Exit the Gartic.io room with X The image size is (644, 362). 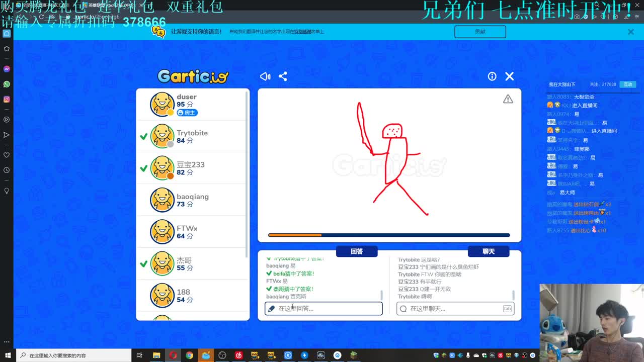coord(510,76)
